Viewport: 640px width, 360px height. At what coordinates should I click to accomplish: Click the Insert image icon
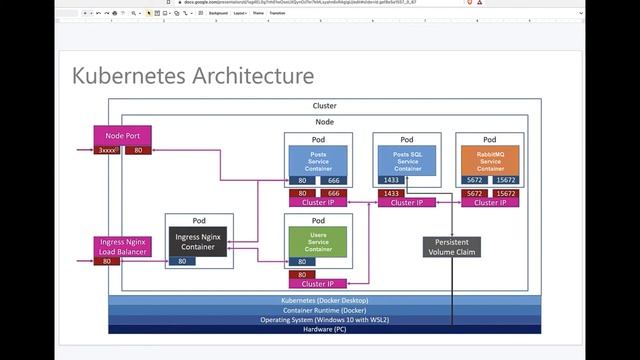(165, 13)
